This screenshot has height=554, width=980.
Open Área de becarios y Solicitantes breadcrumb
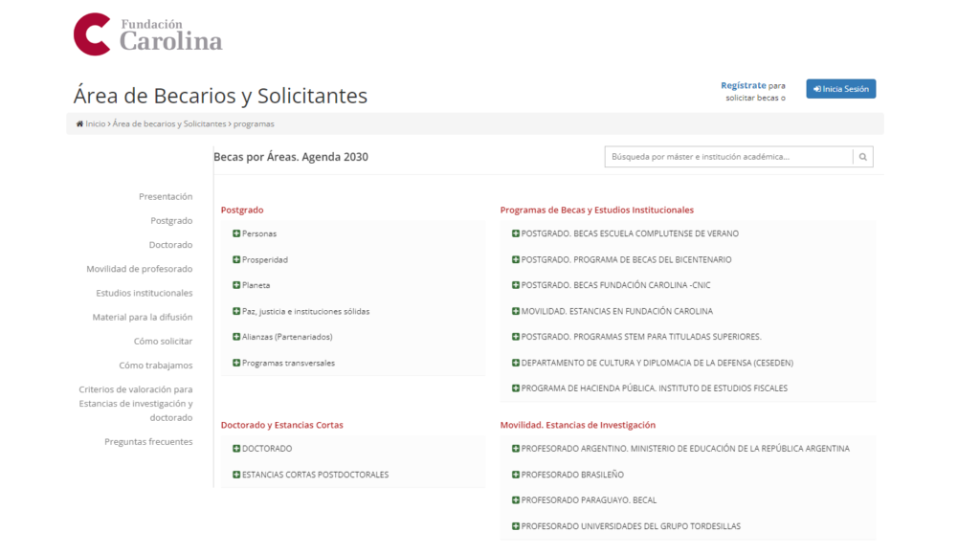[x=168, y=124]
